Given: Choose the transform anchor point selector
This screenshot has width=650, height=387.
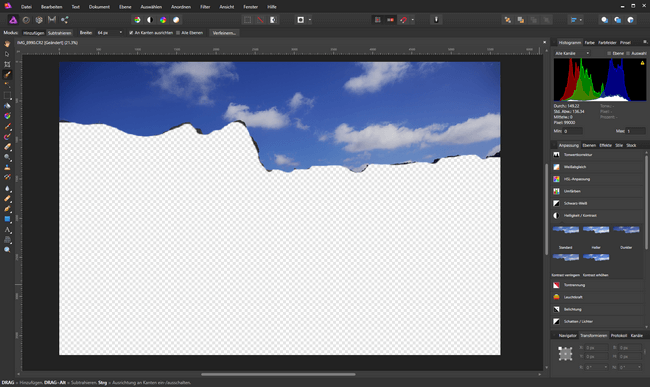Looking at the screenshot, I should point(565,353).
